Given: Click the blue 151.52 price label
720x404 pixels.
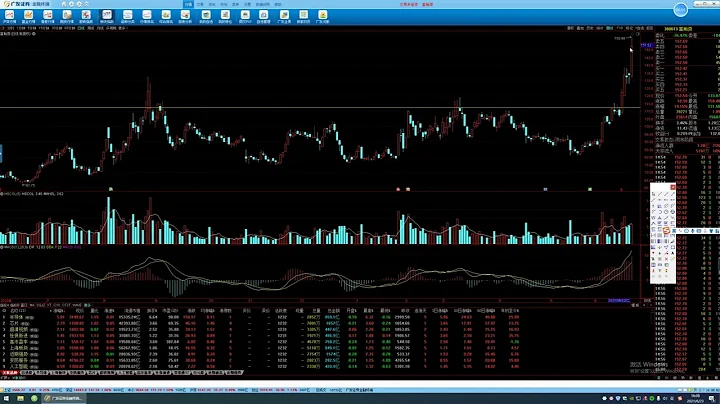Looking at the screenshot, I should pyautogui.click(x=647, y=45).
